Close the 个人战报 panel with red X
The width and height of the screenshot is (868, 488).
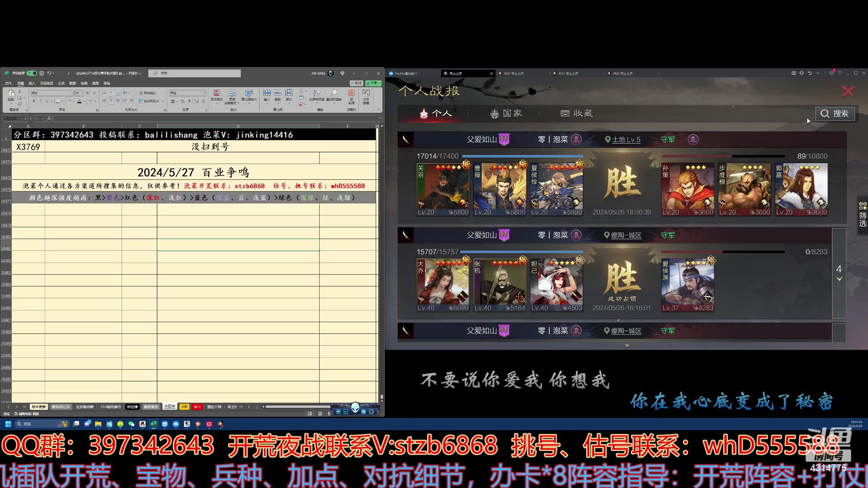(848, 91)
